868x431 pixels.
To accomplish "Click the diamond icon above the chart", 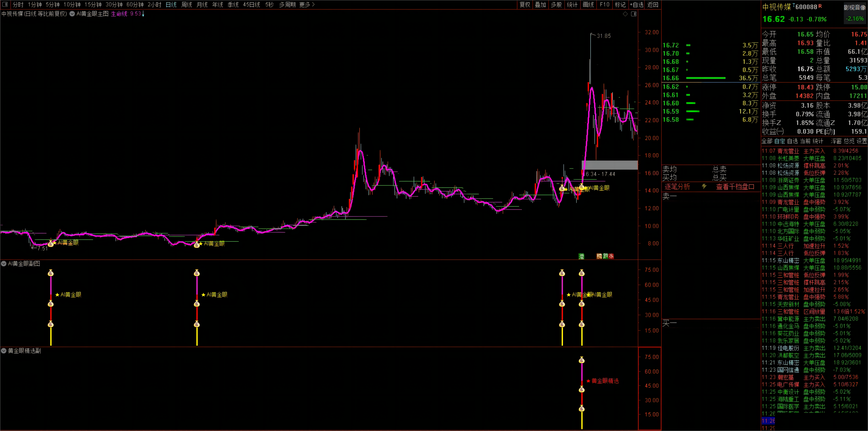I will click(625, 14).
